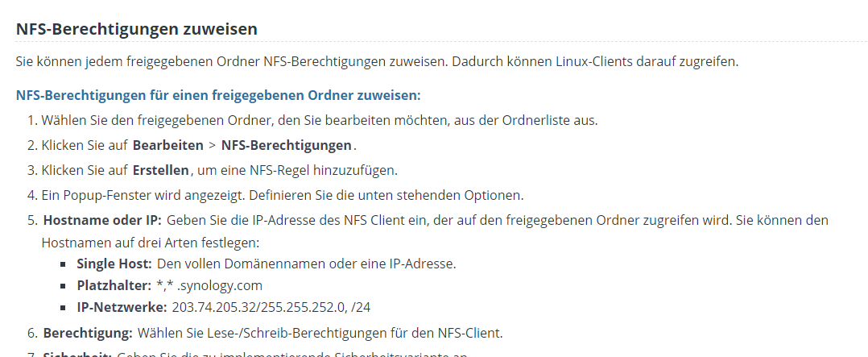Click bold "NFS-Berechtigungen" in step 2
The image size is (868, 357).
[286, 146]
